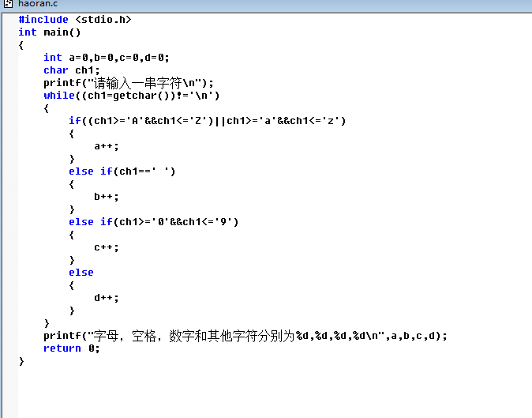This screenshot has height=418, width=532.
Task: Click the int main() declaration line
Action: [x=50, y=32]
